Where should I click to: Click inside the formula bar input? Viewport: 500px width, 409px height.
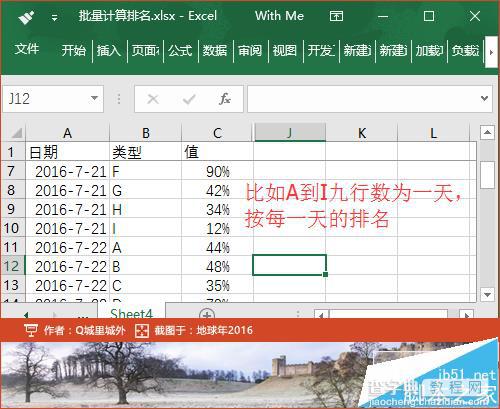point(363,99)
